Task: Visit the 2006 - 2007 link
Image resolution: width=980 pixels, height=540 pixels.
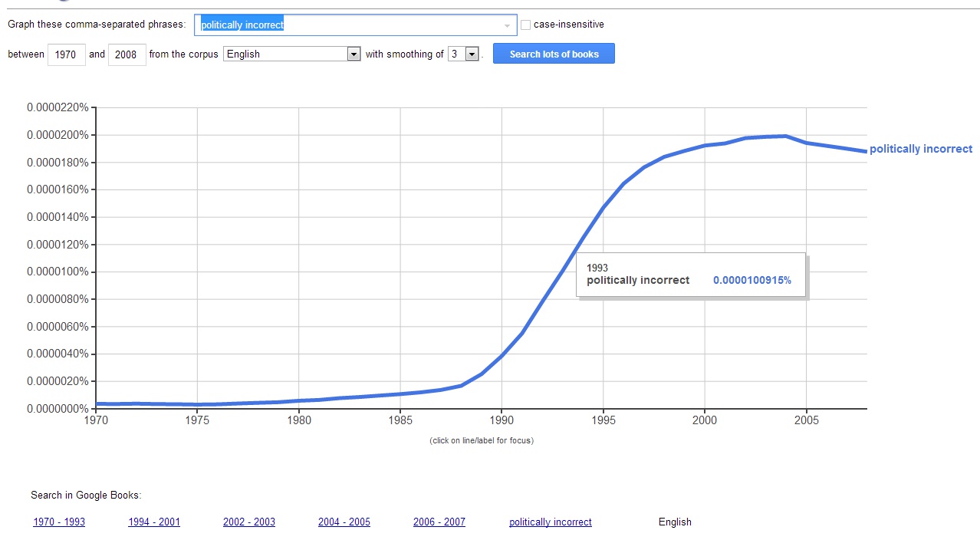Action: (x=439, y=522)
